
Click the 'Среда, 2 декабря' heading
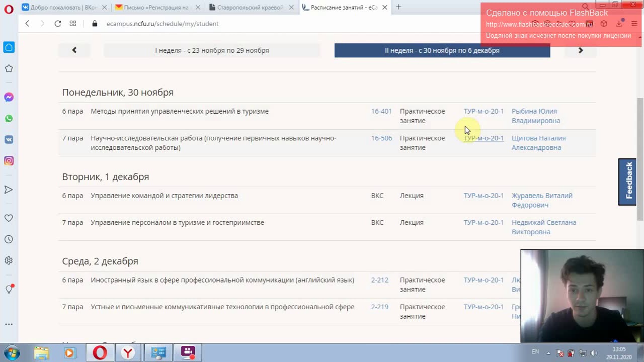[x=100, y=261]
